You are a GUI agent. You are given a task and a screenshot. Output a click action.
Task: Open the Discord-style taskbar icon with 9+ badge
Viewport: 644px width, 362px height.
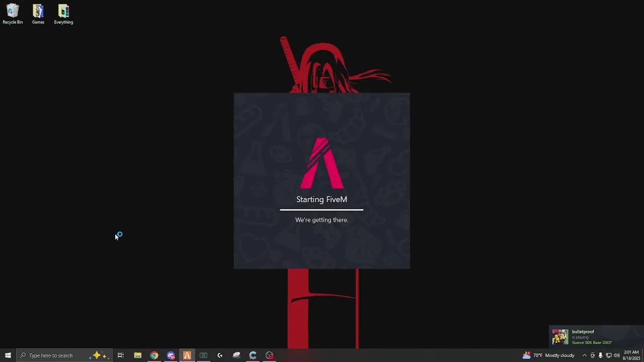(x=171, y=355)
